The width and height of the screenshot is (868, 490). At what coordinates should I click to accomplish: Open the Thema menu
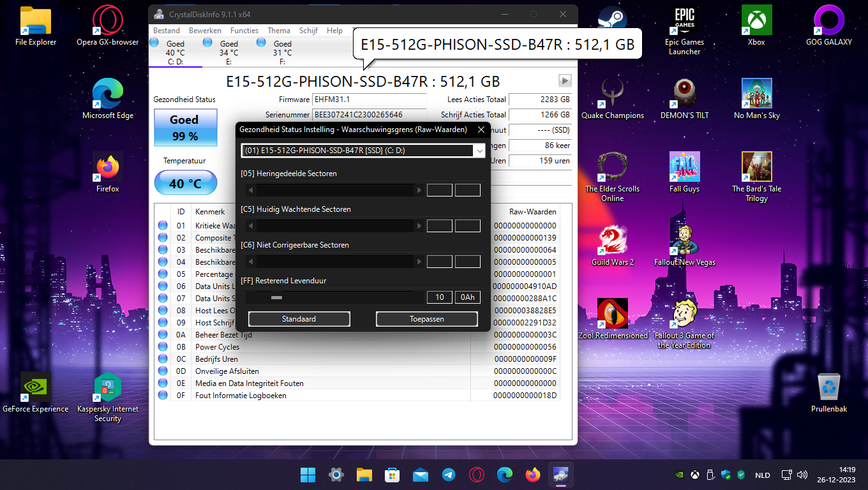pos(279,31)
